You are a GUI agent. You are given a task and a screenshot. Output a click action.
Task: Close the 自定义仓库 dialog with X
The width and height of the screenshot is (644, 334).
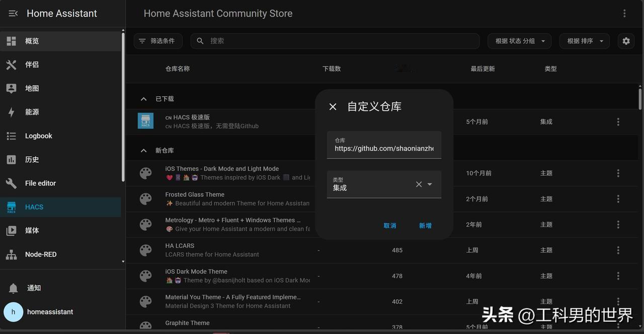[333, 107]
